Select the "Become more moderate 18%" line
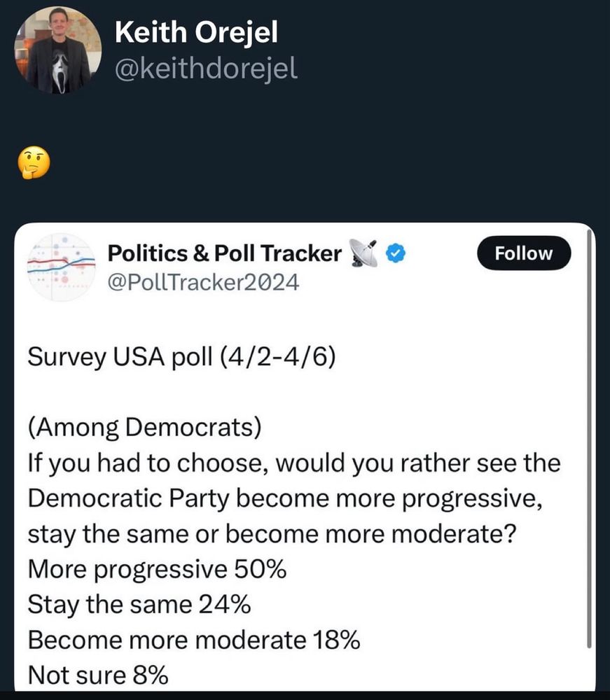Screen dimensions: 610x700 [194, 640]
